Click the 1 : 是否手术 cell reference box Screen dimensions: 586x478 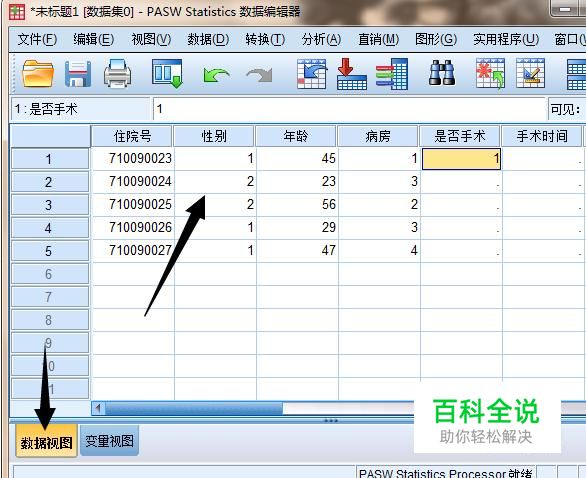coord(81,109)
